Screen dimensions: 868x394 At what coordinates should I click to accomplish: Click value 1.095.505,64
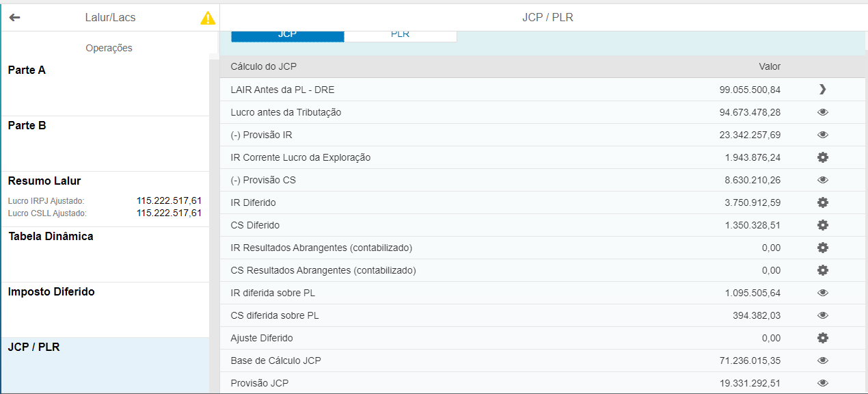752,293
